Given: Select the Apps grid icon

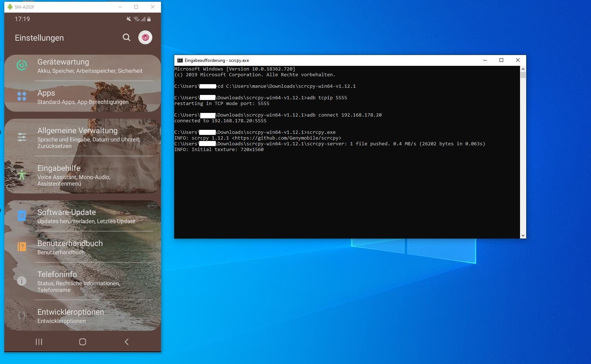Looking at the screenshot, I should coord(21,96).
